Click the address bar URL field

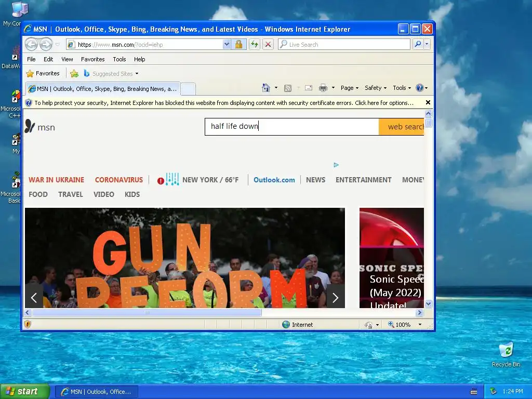[x=145, y=45]
